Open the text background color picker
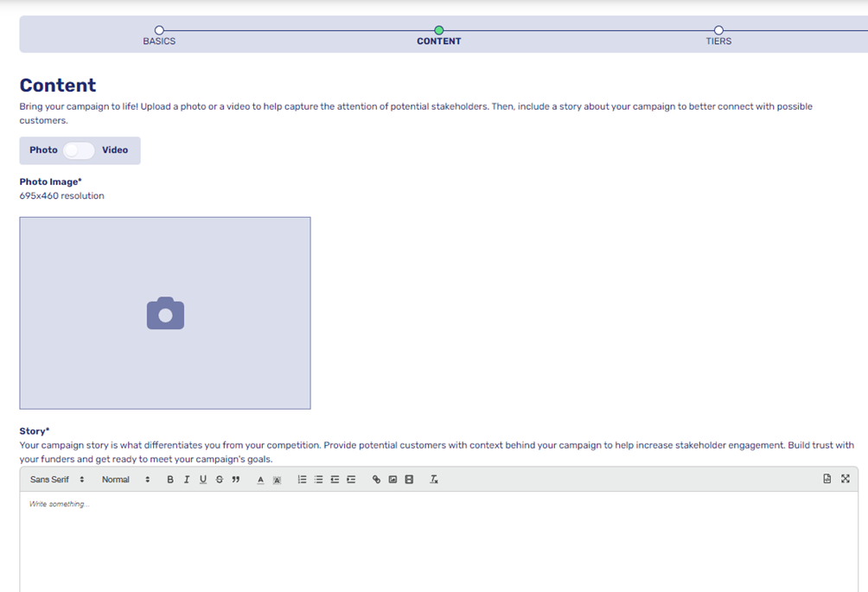868x592 pixels. click(x=277, y=480)
